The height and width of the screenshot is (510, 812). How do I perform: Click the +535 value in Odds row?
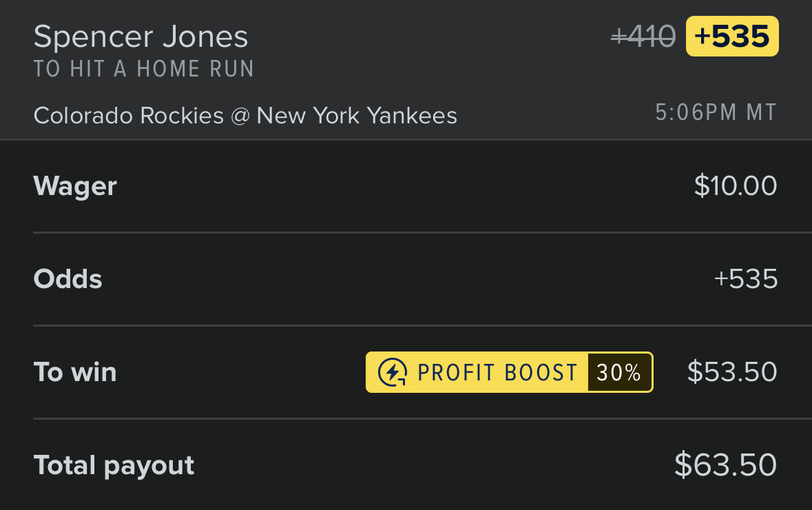[746, 279]
